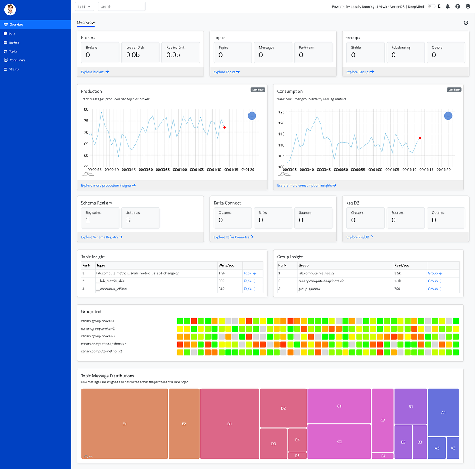This screenshot has height=469, width=476.
Task: Open the Data section in the sidebar
Action: pyautogui.click(x=12, y=33)
